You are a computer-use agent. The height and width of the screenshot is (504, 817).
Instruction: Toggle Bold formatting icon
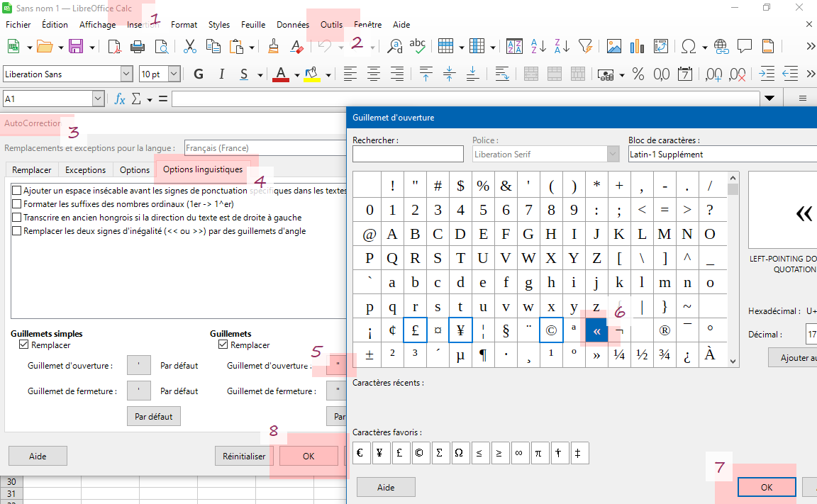click(x=199, y=74)
